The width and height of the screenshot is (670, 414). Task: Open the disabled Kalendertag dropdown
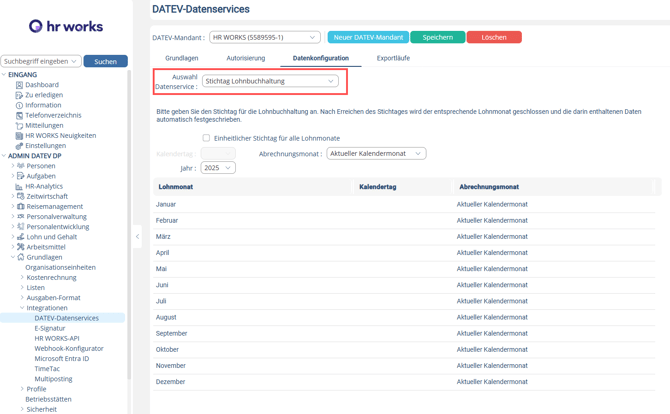click(218, 153)
